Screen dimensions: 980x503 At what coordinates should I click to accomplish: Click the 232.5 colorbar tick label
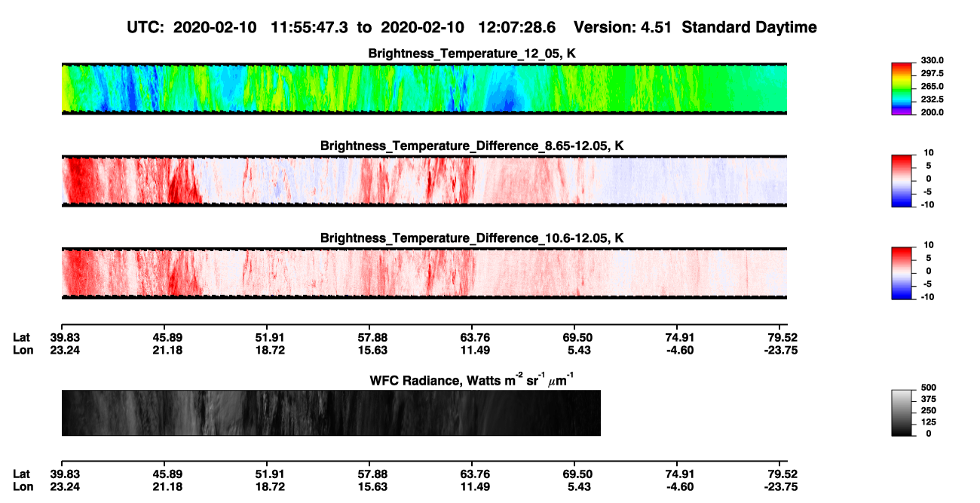tap(933, 99)
